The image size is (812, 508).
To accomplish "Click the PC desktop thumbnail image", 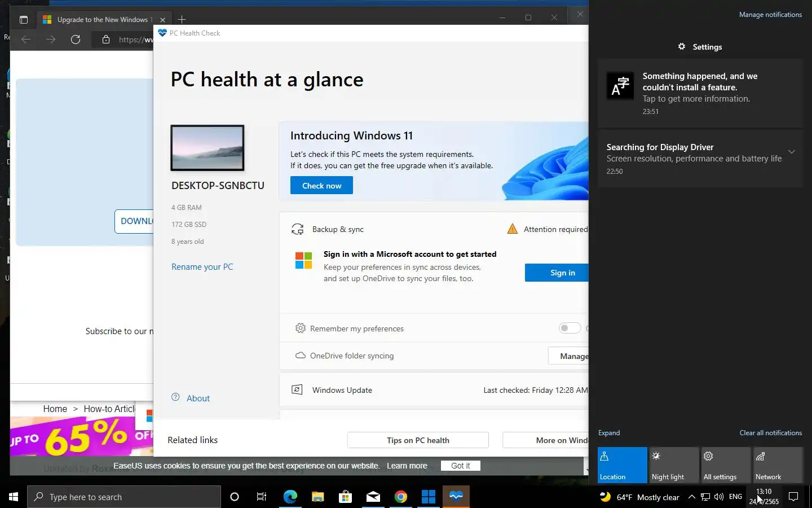I will coord(208,148).
